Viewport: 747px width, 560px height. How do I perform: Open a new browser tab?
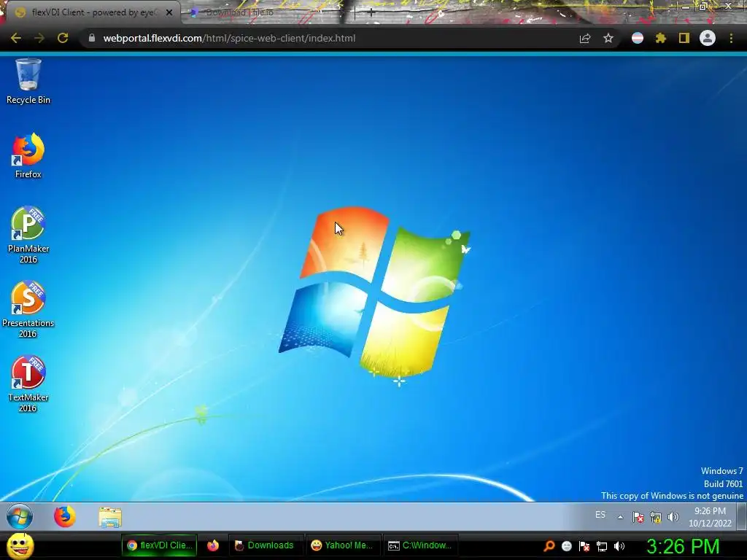click(x=371, y=13)
